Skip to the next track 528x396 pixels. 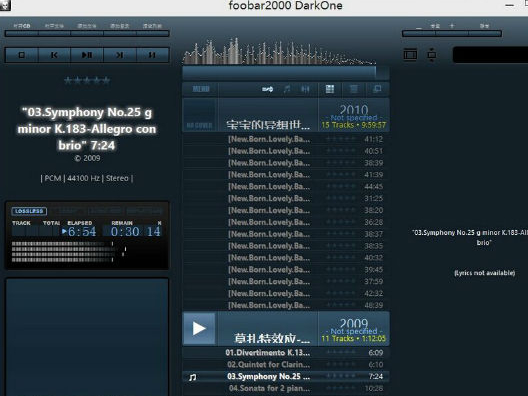click(120, 55)
